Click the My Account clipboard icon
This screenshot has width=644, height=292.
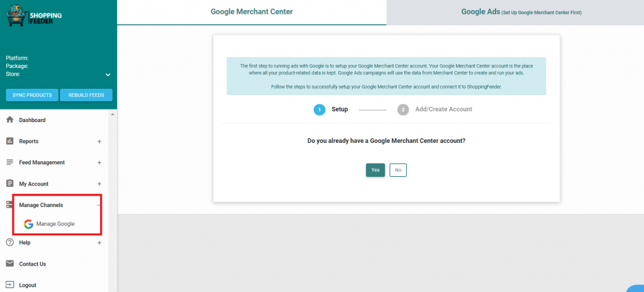(x=10, y=183)
